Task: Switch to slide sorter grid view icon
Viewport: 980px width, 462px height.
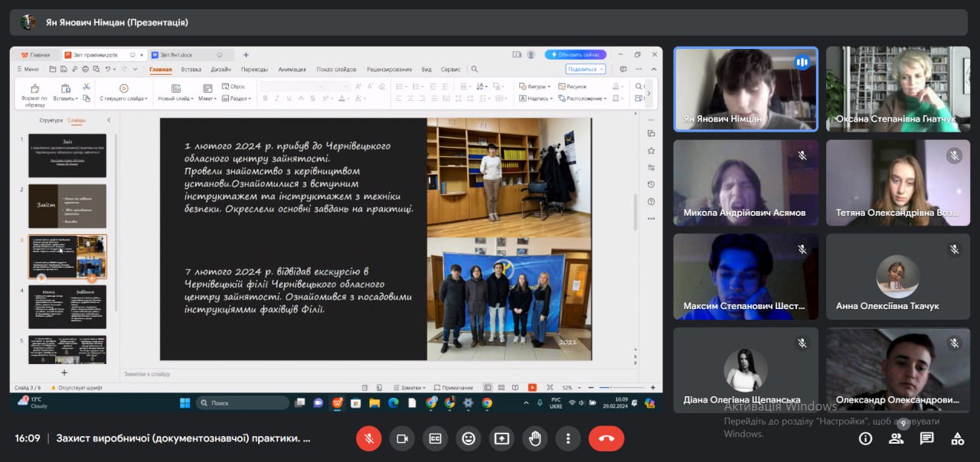Action: (x=501, y=388)
